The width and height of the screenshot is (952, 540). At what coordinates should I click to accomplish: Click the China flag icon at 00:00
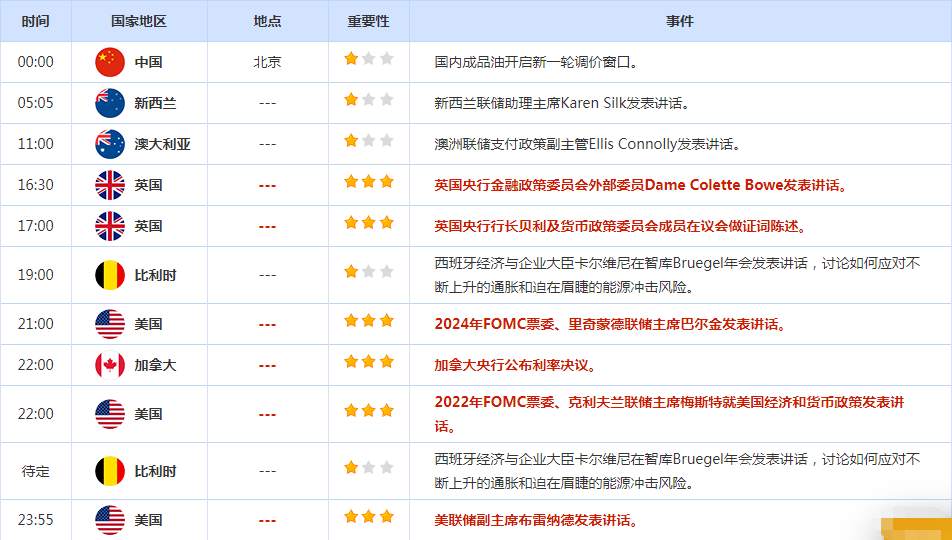point(110,62)
